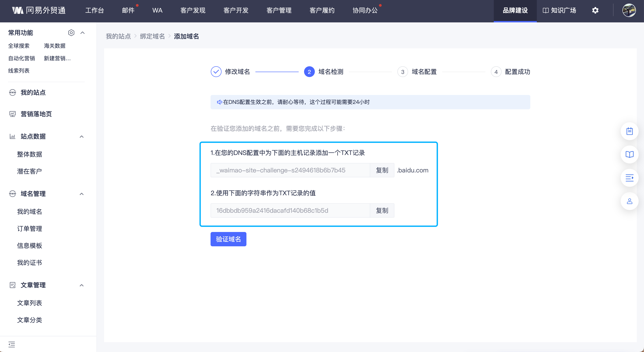Click the TXT record value input field
The image size is (644, 352).
click(290, 210)
